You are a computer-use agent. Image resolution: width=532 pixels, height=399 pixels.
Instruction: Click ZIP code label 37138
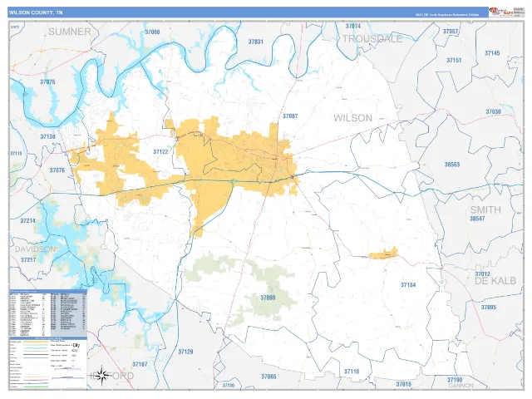click(47, 136)
